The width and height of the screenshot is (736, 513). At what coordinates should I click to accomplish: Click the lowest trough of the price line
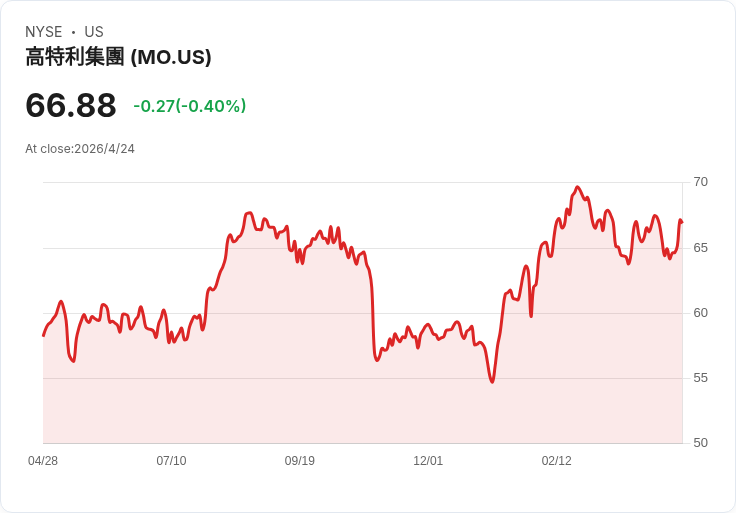tap(492, 382)
